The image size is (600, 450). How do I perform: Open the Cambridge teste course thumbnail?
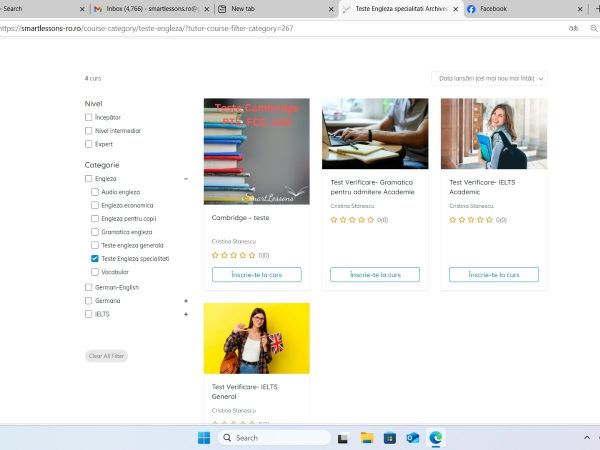(256, 151)
